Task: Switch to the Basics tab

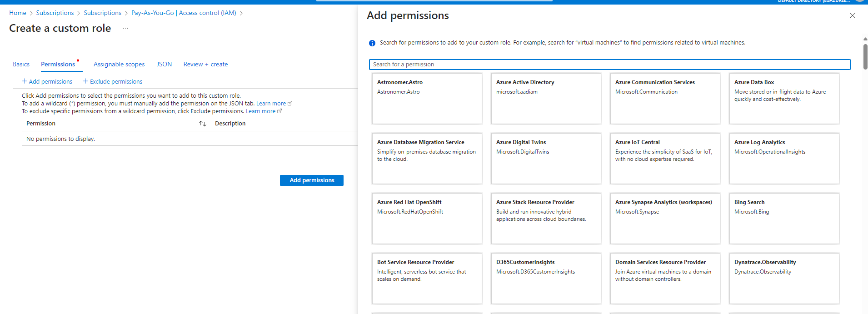Action: (21, 64)
